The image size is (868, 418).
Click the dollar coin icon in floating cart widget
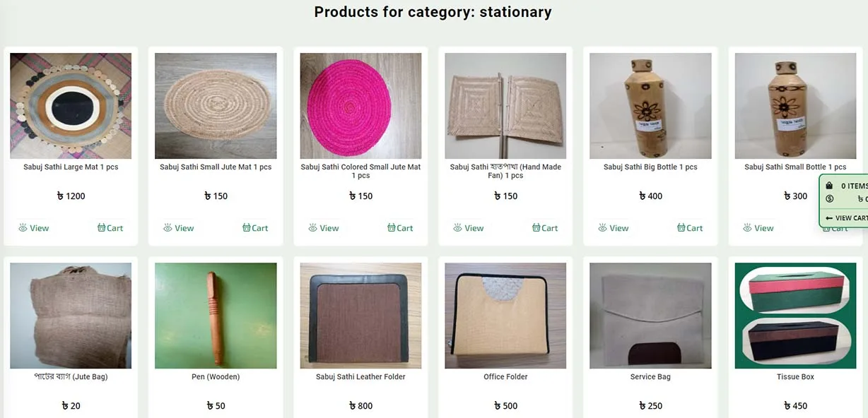(829, 199)
